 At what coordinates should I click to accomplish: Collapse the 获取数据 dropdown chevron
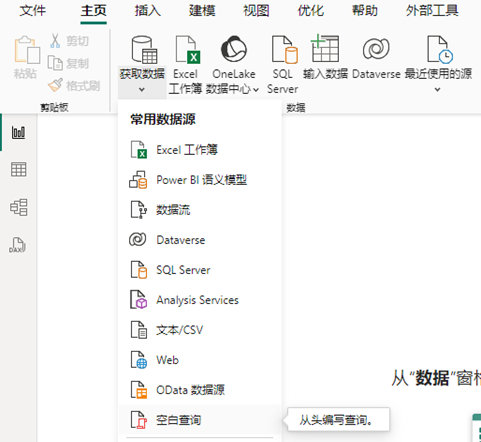tap(142, 90)
